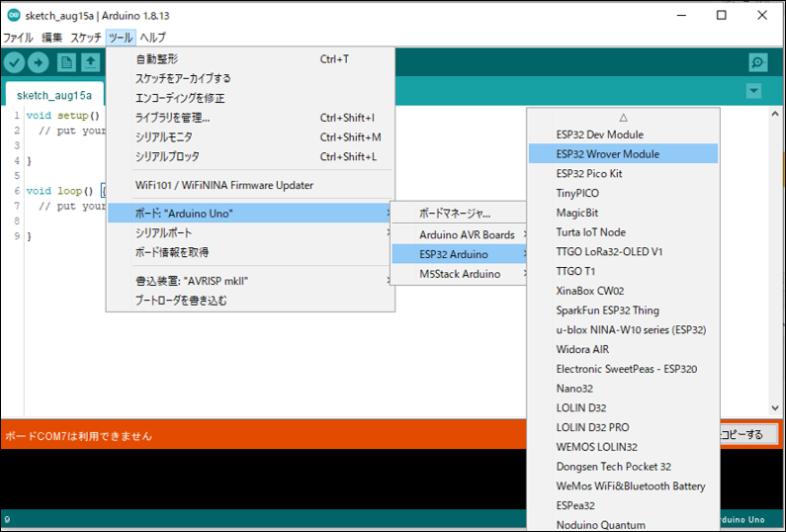786x532 pixels.
Task: Click the Open sketch toolbar icon
Action: coord(90,62)
